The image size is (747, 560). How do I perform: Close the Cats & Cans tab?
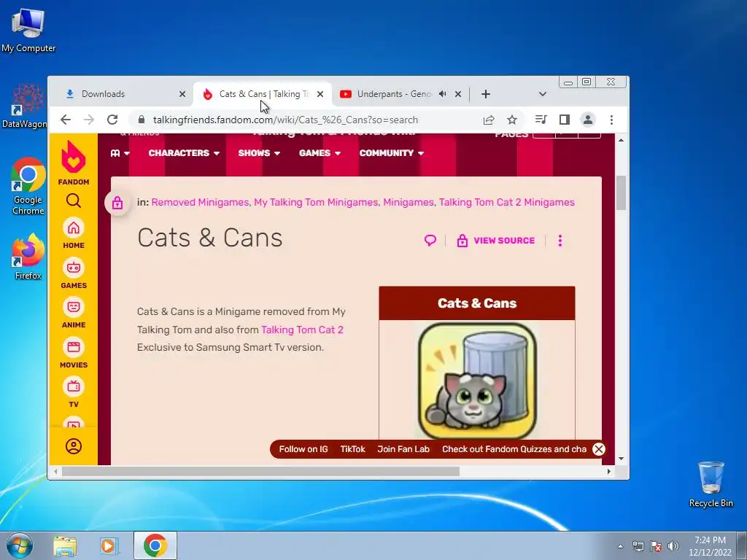(x=320, y=94)
